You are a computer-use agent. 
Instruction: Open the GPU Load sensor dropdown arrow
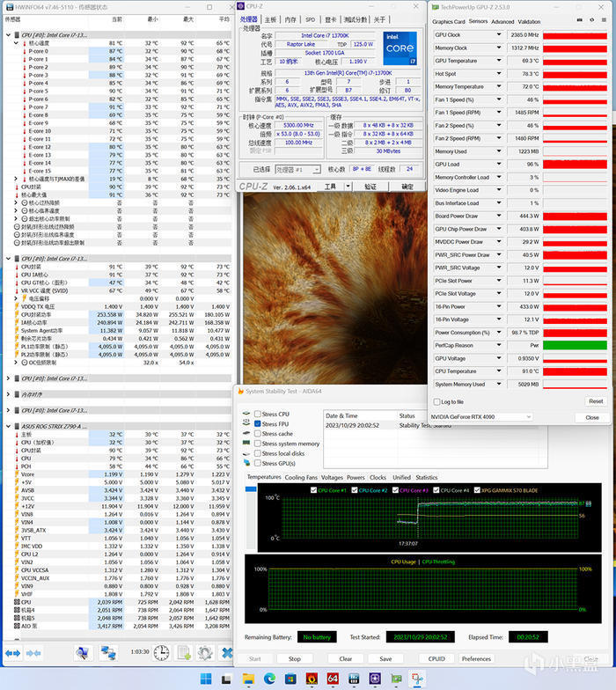499,164
